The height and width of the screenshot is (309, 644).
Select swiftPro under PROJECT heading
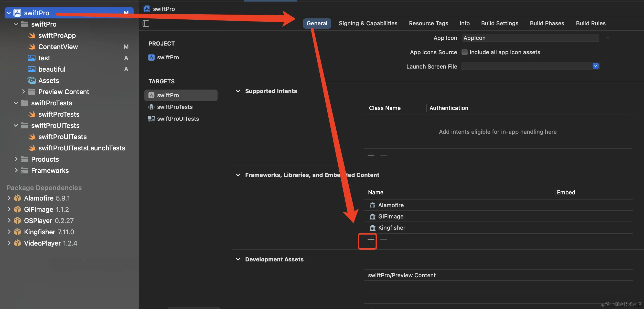168,57
